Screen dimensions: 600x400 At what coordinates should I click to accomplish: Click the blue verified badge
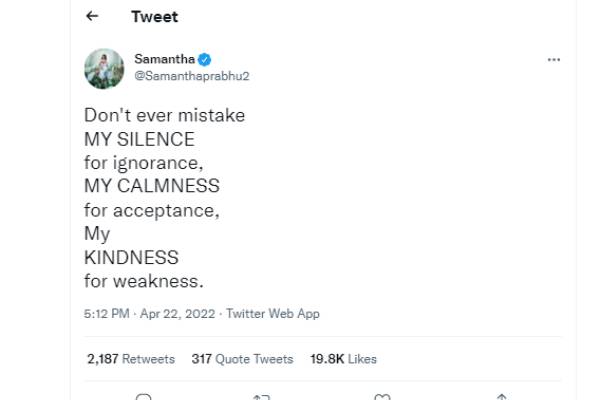pos(205,59)
